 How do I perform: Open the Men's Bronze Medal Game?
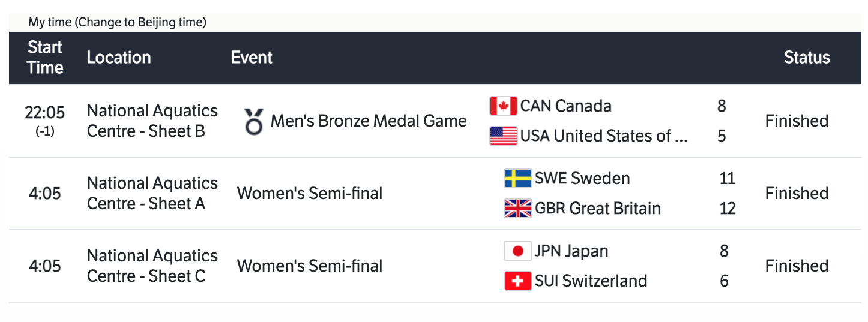tap(368, 121)
